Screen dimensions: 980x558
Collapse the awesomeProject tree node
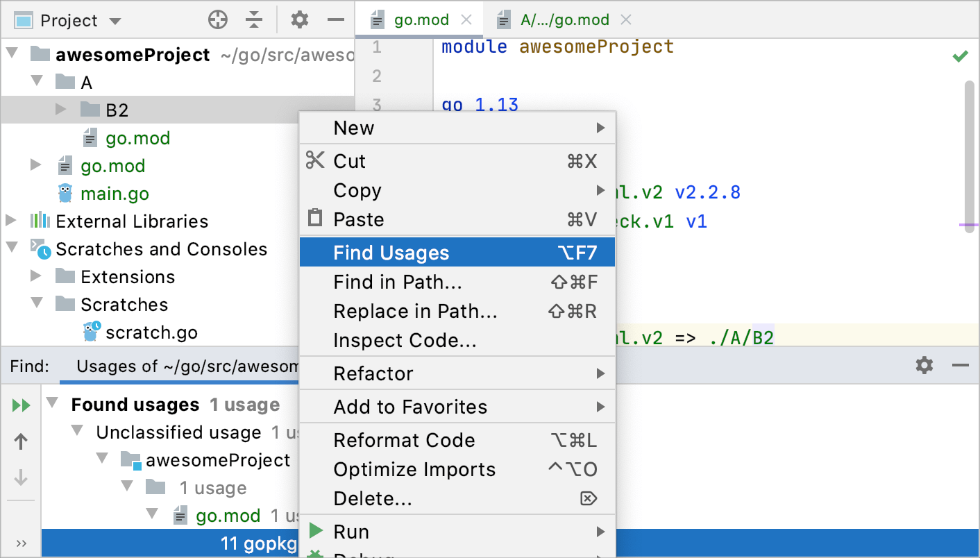click(x=11, y=51)
